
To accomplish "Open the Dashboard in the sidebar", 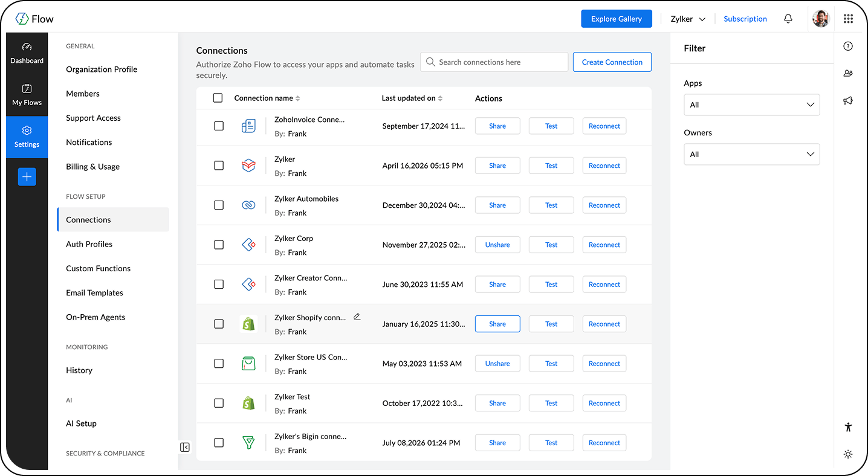I will pyautogui.click(x=27, y=53).
